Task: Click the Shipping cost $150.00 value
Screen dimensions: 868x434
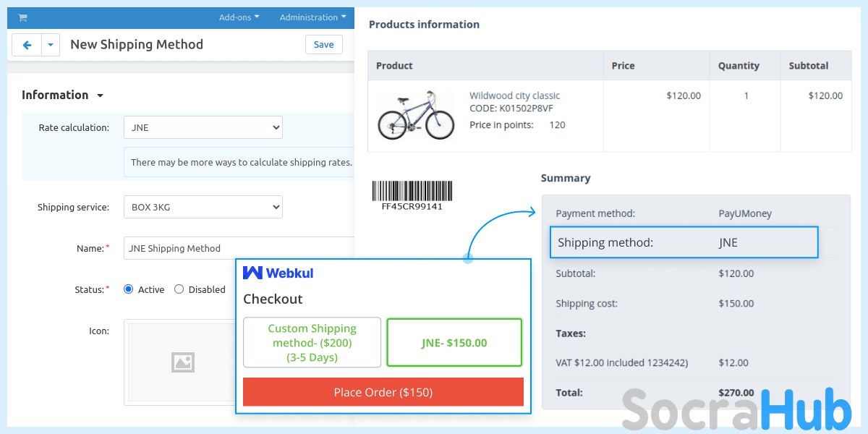Action: pyautogui.click(x=736, y=304)
